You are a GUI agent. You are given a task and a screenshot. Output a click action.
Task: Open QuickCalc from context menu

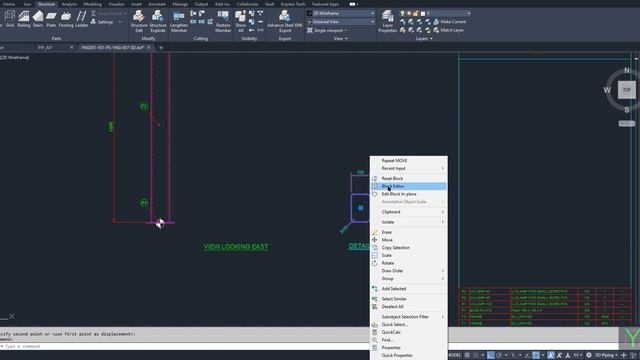click(409, 332)
